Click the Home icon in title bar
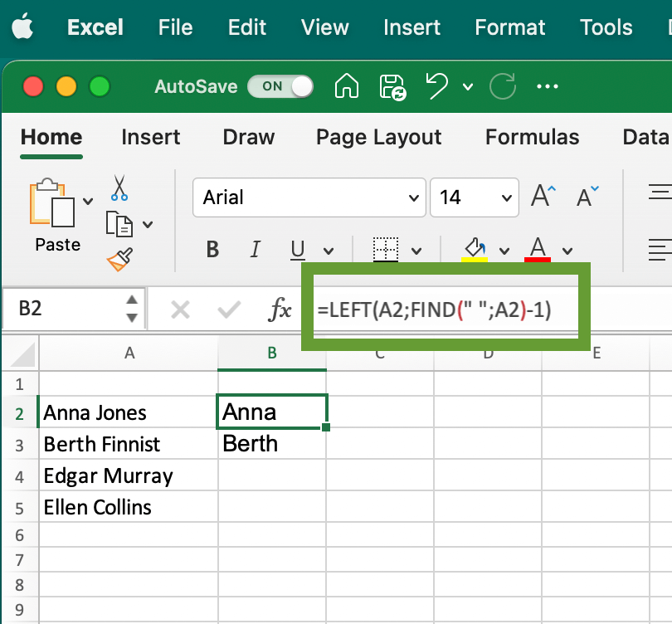 tap(346, 85)
